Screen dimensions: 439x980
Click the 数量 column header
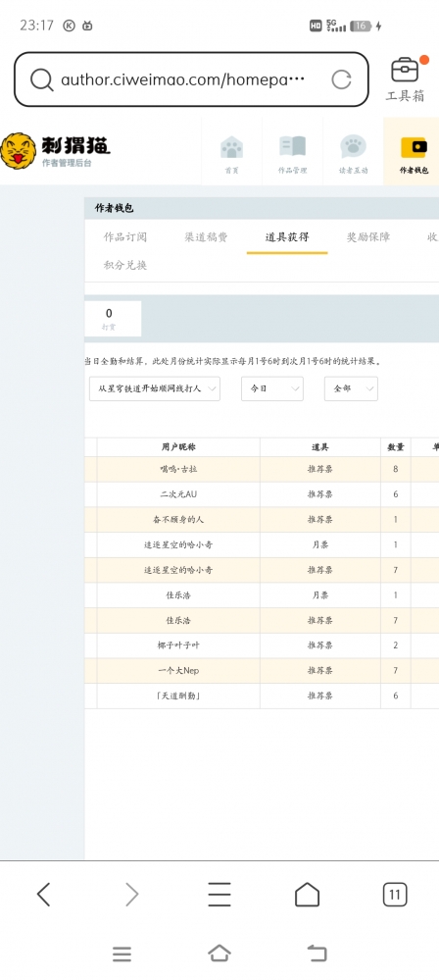(x=396, y=447)
